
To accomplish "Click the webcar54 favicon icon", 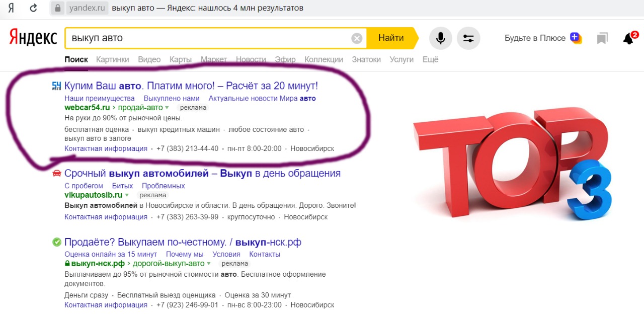I will click(x=57, y=86).
